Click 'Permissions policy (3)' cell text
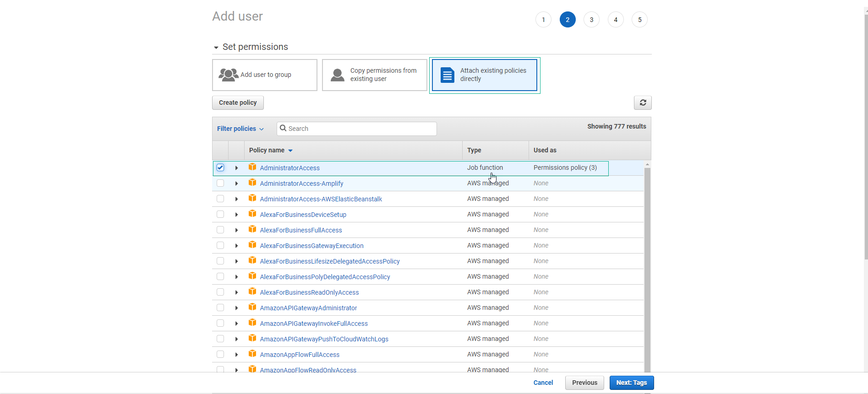 (565, 167)
